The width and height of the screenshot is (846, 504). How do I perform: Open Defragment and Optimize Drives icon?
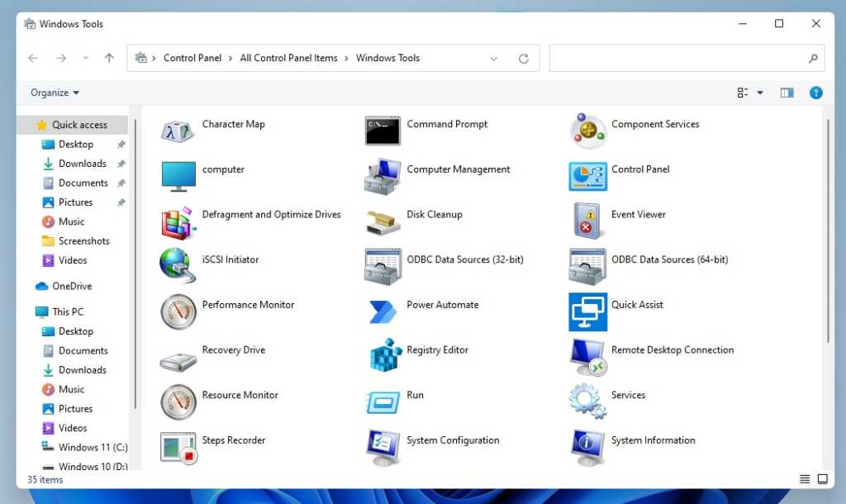pyautogui.click(x=178, y=222)
